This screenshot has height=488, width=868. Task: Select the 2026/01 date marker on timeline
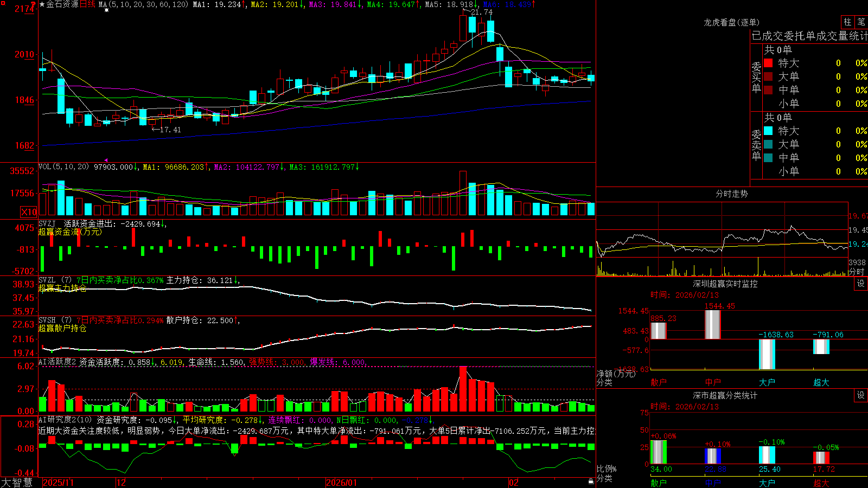(342, 483)
